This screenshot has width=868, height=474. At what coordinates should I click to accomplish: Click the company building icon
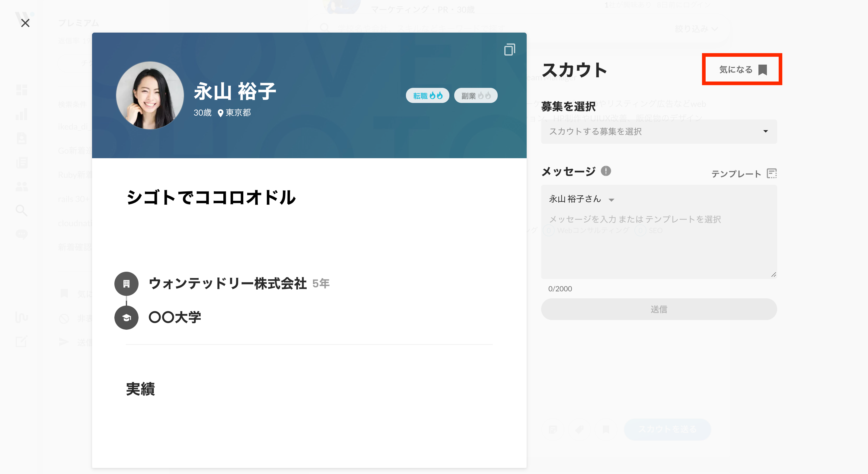(126, 284)
